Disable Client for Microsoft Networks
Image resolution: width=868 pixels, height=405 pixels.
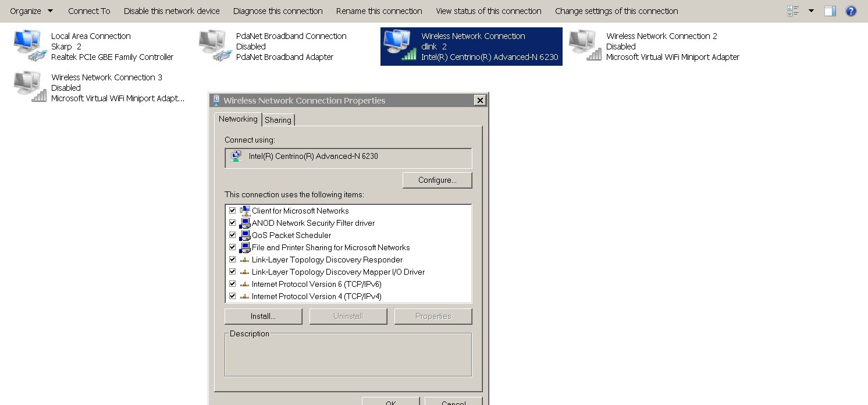233,211
